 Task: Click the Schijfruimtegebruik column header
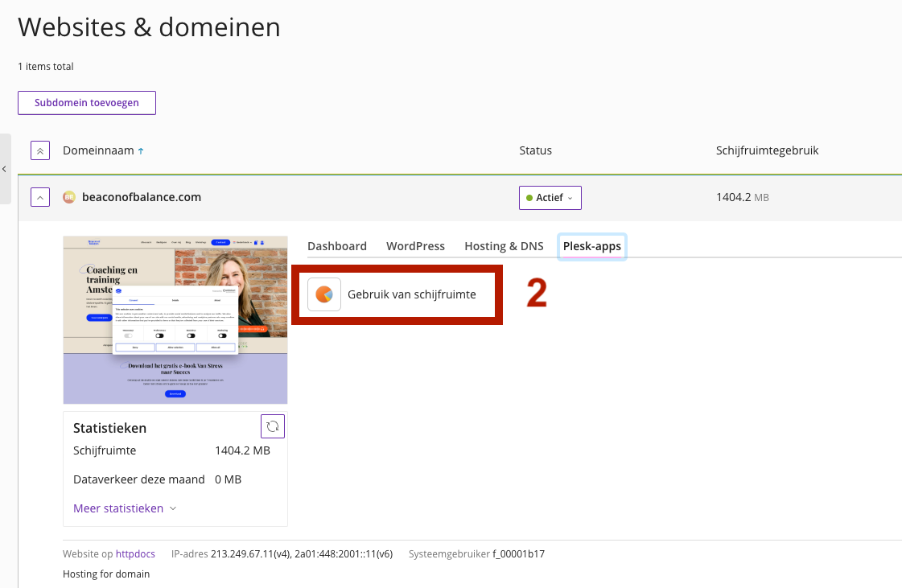(767, 150)
